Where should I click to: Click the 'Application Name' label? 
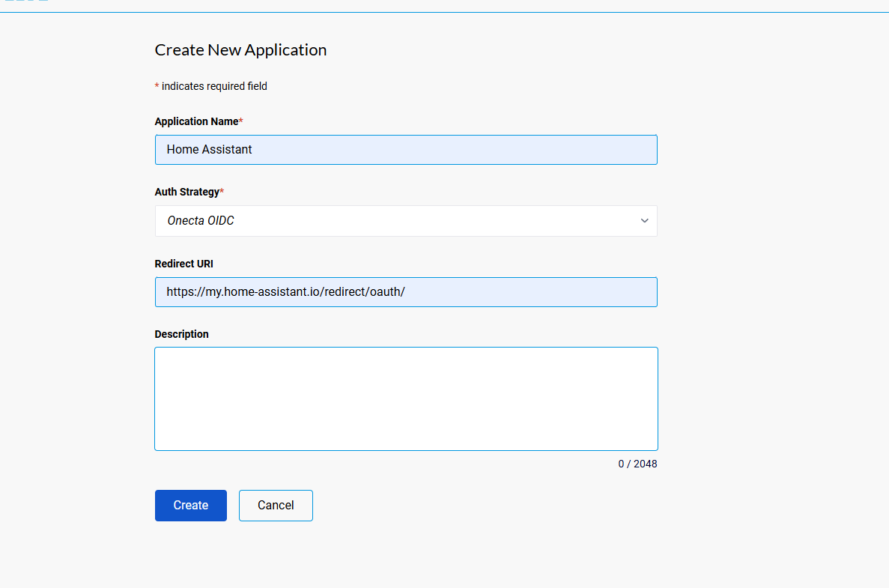[197, 121]
